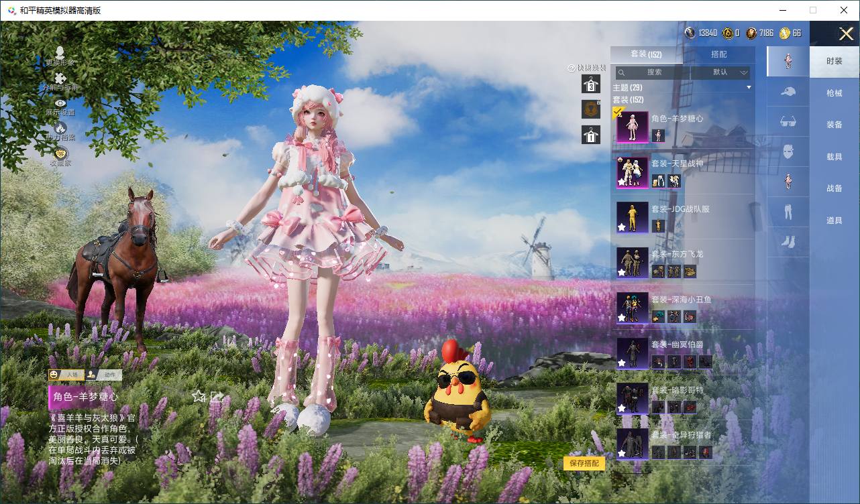The height and width of the screenshot is (504, 860).
Task: Open the 搭配 tab
Action: tap(718, 54)
